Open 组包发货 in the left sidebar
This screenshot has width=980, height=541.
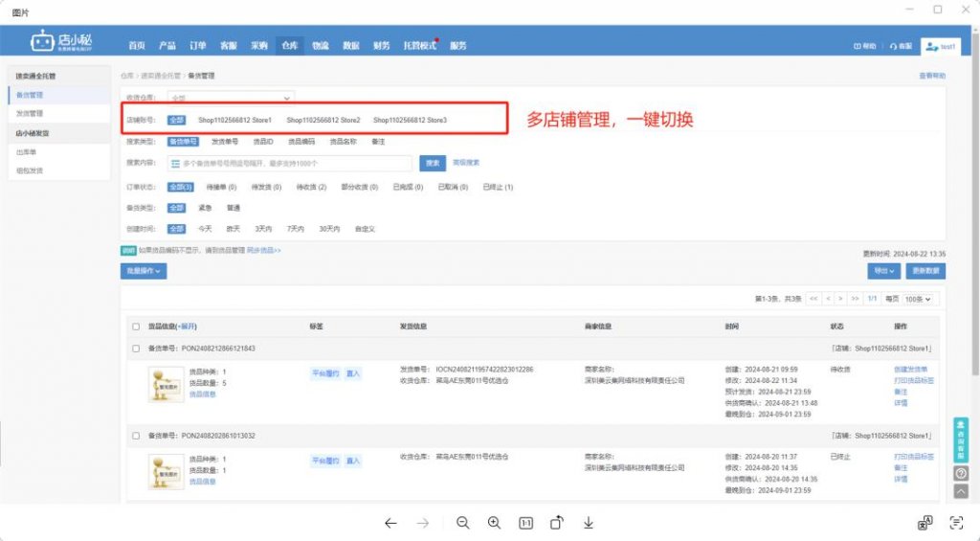(30, 170)
